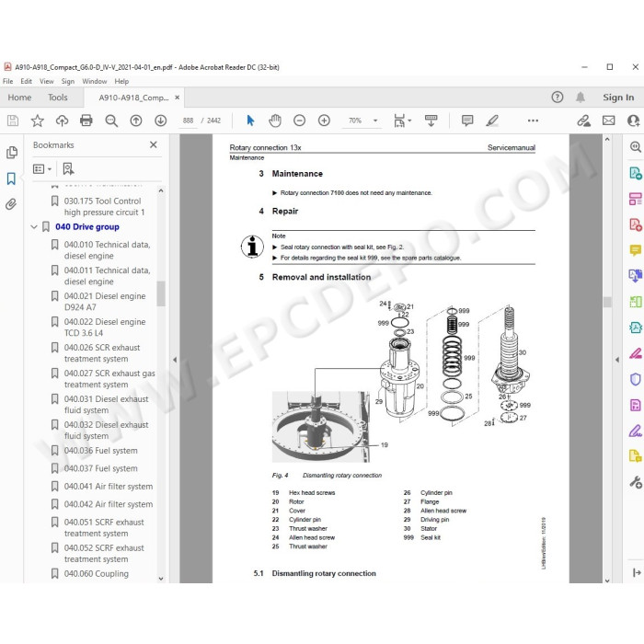The height and width of the screenshot is (644, 644).
Task: Open bookmark 030.175 Tool Control high pressure circuit 1
Action: [x=104, y=207]
